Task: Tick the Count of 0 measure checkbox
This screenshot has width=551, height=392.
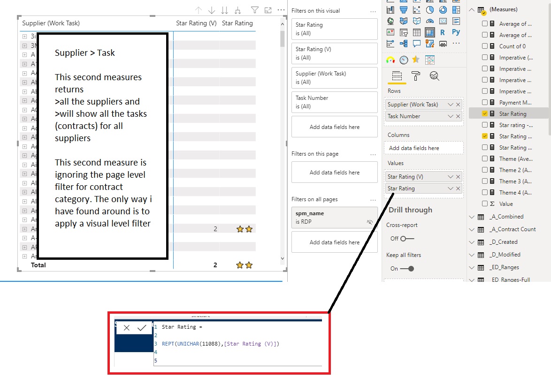Action: [x=485, y=46]
